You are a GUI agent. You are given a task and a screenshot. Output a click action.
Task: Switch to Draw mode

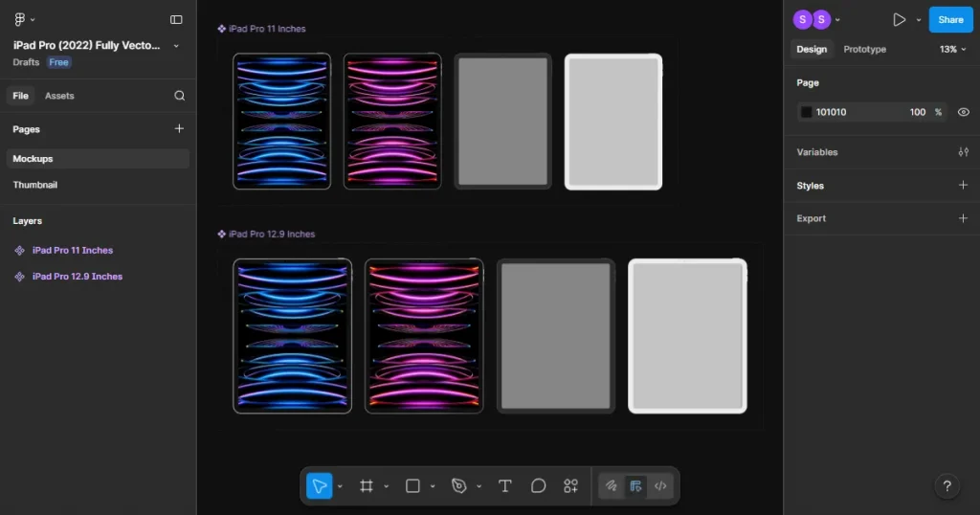[612, 485]
